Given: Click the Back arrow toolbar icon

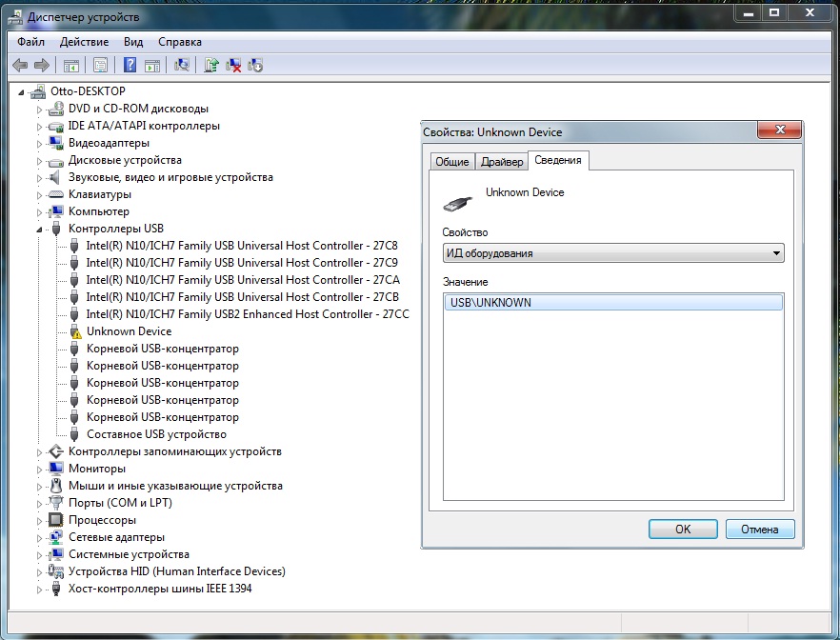Looking at the screenshot, I should (20, 66).
